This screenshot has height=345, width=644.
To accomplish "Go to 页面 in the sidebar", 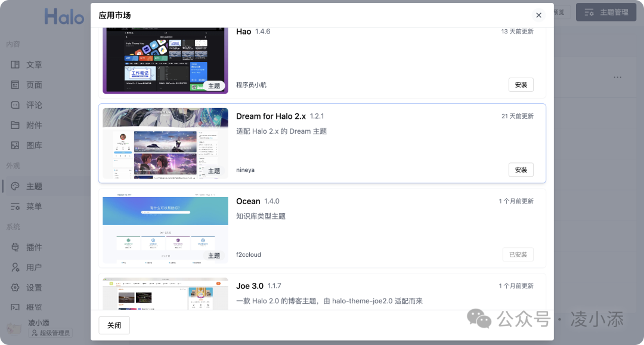I will (34, 85).
